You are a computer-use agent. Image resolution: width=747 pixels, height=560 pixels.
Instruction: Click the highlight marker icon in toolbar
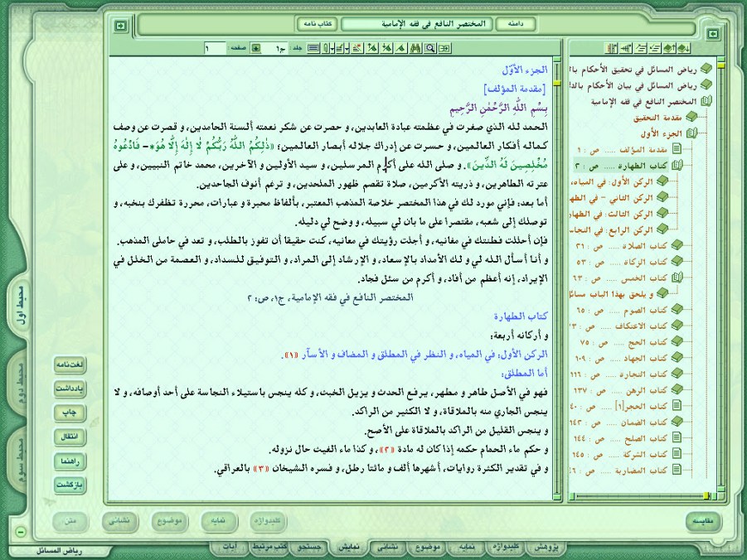(x=357, y=48)
